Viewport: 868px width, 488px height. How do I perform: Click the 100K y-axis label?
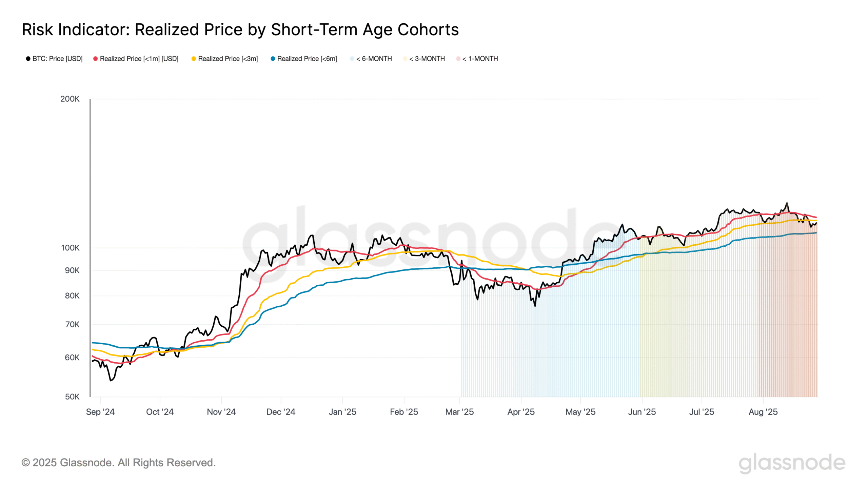click(70, 248)
